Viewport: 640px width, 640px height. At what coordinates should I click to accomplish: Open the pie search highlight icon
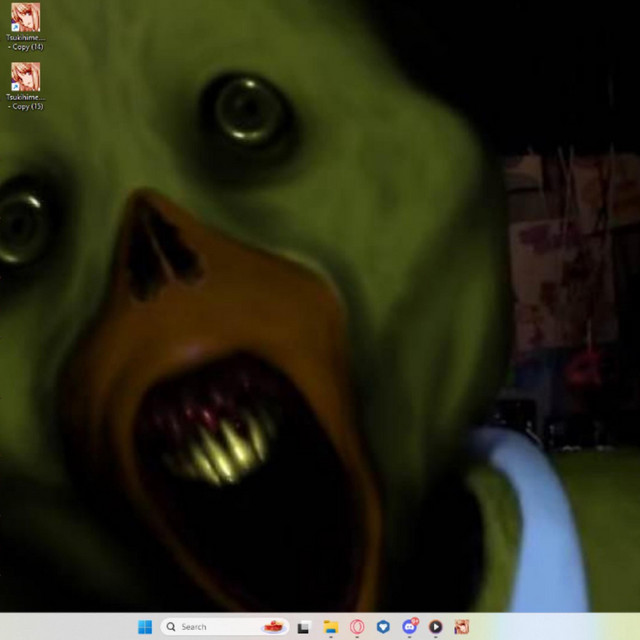(x=274, y=627)
